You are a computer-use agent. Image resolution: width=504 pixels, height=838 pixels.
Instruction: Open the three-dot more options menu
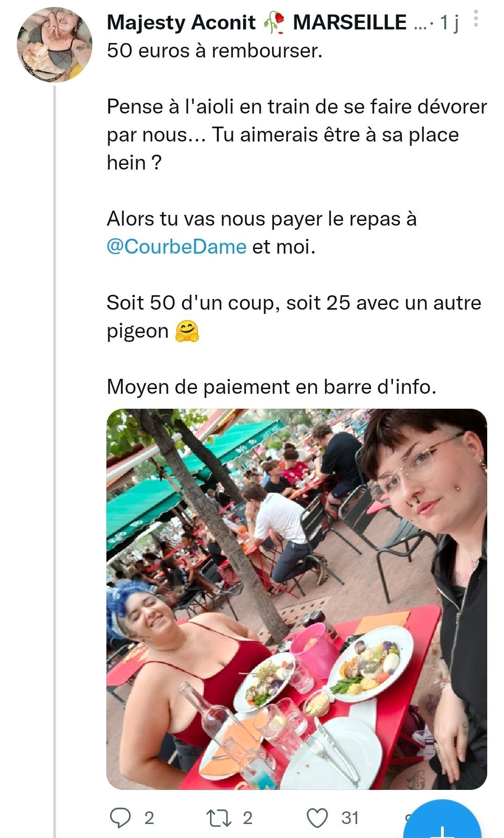click(x=476, y=19)
